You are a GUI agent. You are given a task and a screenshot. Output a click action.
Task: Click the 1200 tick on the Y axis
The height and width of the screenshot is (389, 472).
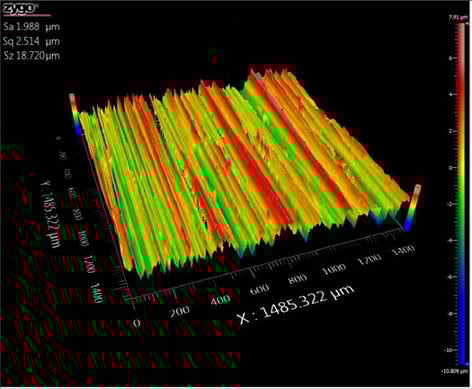point(90,264)
